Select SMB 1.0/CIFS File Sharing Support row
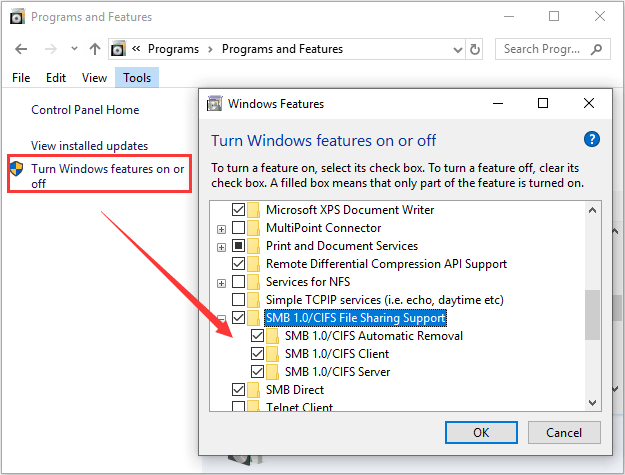Viewport: 625px width, 475px height. tap(356, 318)
